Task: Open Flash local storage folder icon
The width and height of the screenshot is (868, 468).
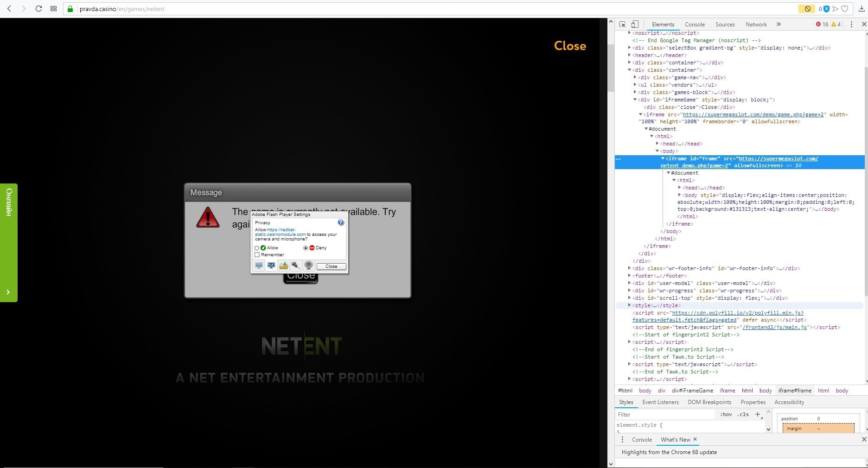Action: [x=283, y=266]
